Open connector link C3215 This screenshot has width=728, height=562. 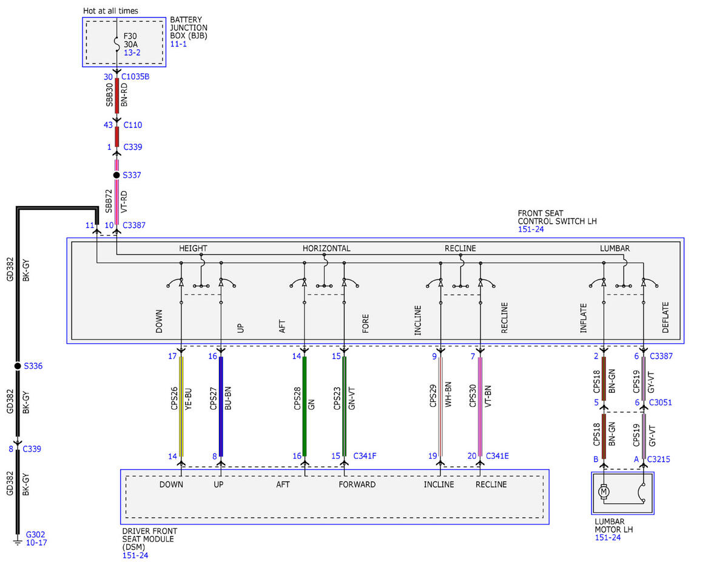tap(659, 459)
